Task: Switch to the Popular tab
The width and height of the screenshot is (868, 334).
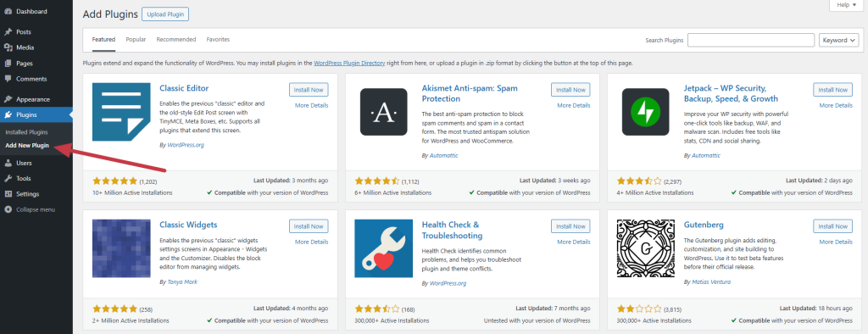Action: 136,39
